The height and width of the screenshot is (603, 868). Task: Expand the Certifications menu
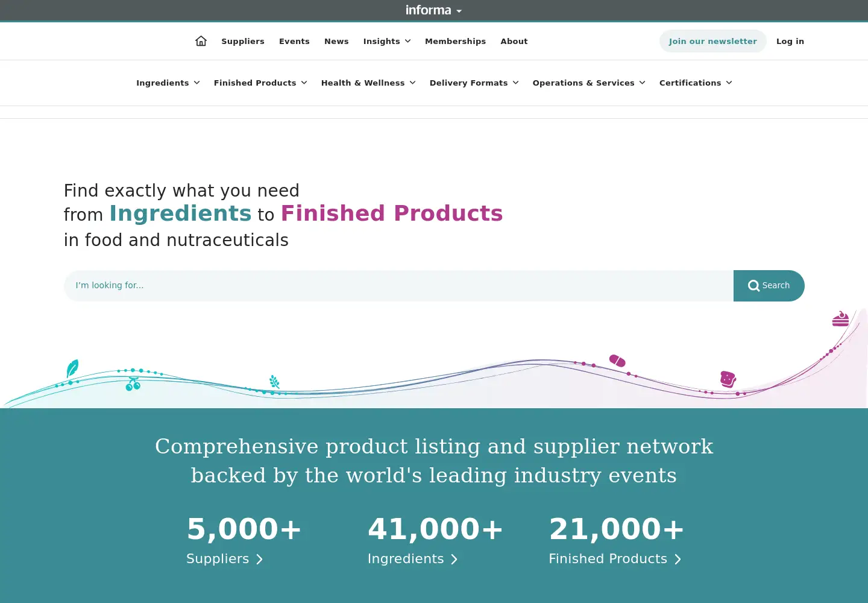coord(696,83)
